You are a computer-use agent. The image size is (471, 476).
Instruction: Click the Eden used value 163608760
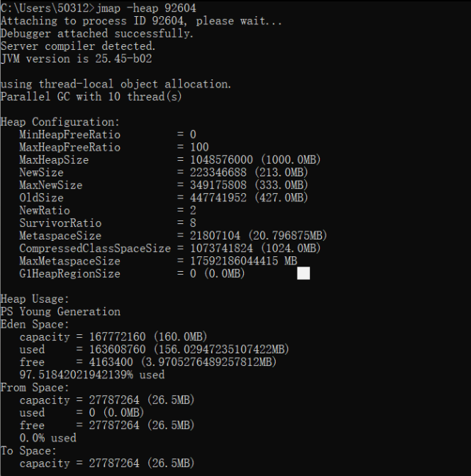coord(118,350)
